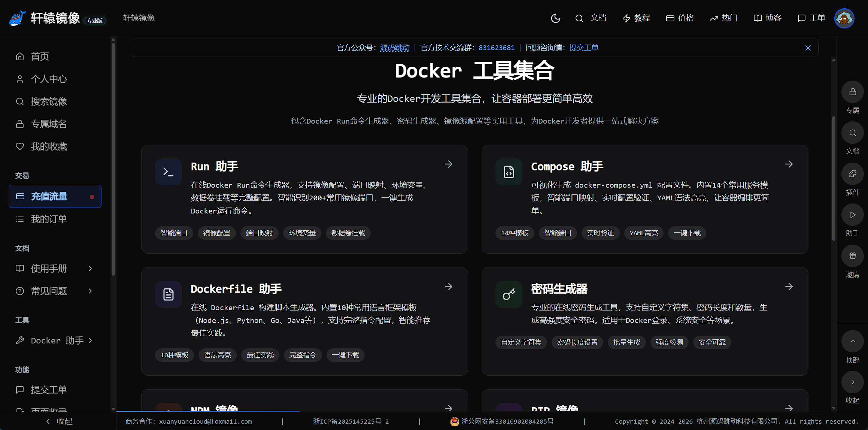Open 提交工单 in sidebar

pyautogui.click(x=55, y=390)
